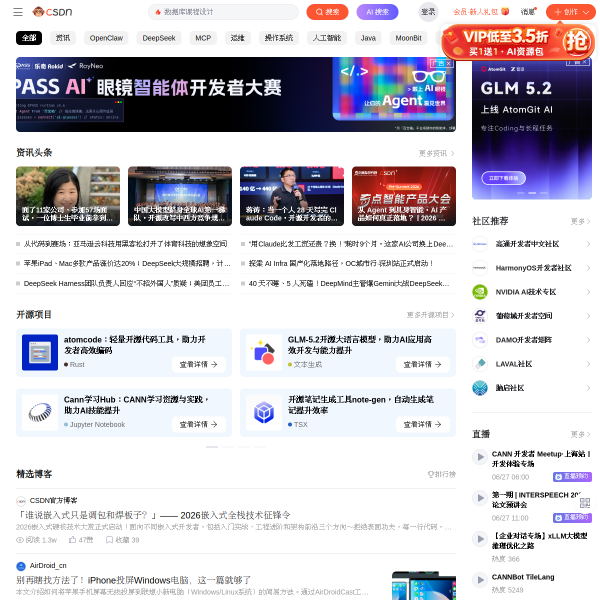This screenshot has height=600, width=600.
Task: Open the AI Infra localization headline
Action: [x=341, y=264]
